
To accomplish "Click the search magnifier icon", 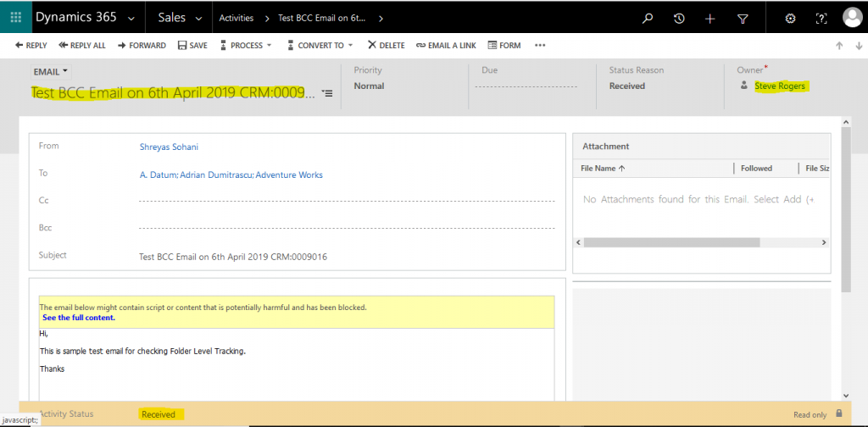I will [647, 19].
